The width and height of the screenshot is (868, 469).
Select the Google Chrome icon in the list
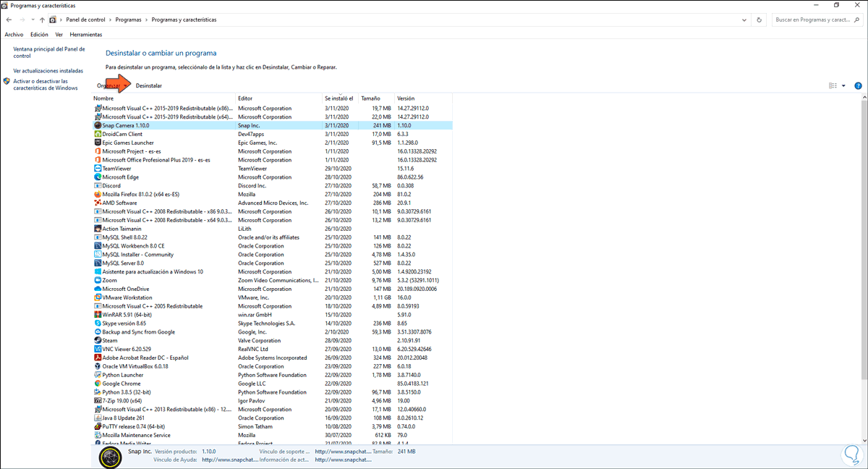click(x=98, y=383)
